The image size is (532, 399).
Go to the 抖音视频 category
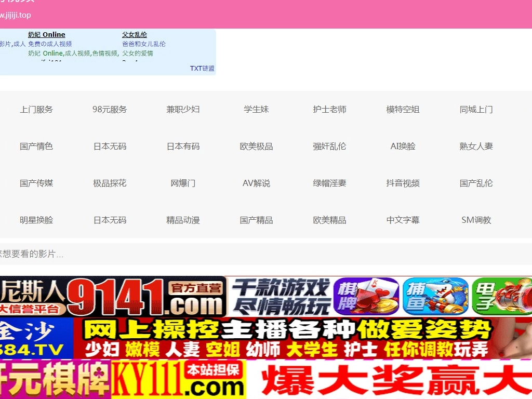pos(403,183)
